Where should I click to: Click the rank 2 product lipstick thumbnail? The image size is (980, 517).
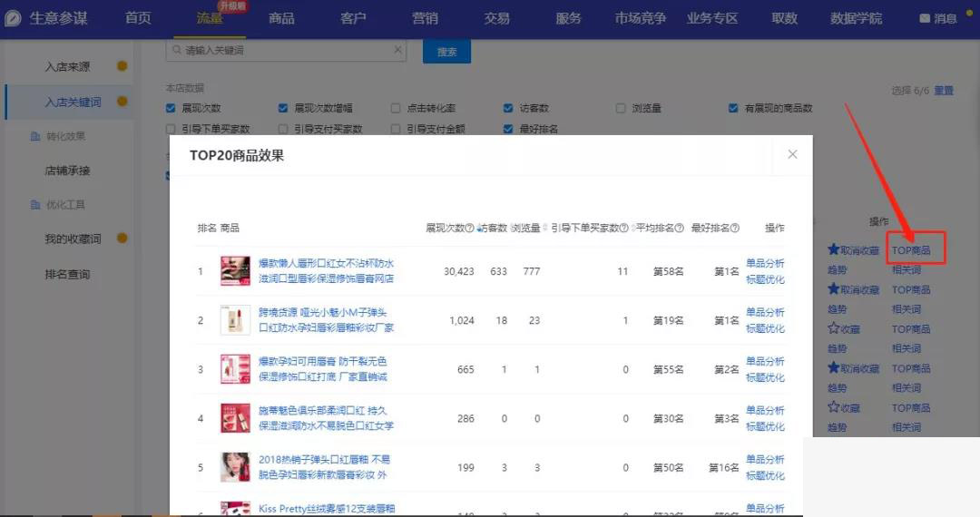(235, 320)
